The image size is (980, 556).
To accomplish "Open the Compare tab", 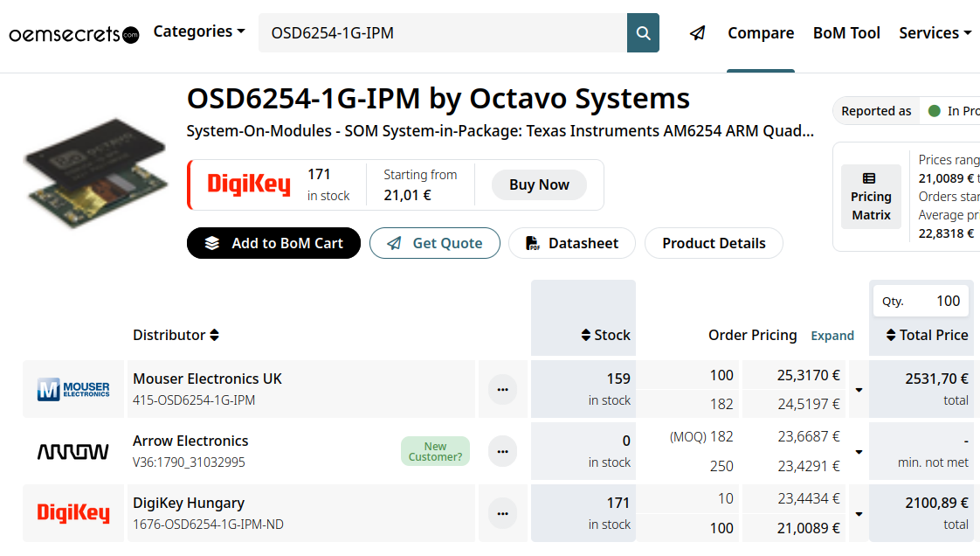I will click(761, 32).
